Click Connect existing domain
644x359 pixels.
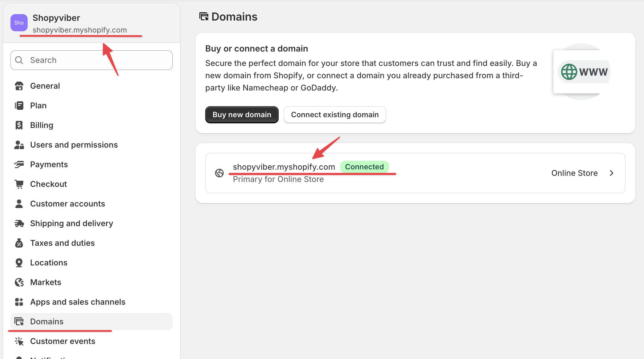pos(335,114)
